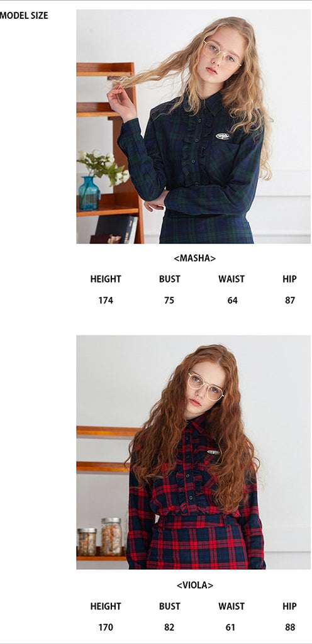Image resolution: width=312 pixels, height=644 pixels.
Task: Click Masha's waist value 64
Action: (x=232, y=301)
